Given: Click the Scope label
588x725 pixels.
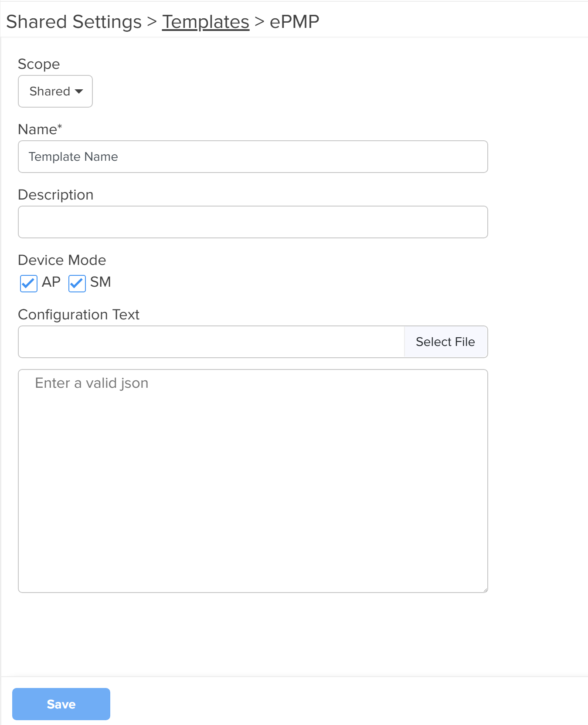Looking at the screenshot, I should [39, 64].
